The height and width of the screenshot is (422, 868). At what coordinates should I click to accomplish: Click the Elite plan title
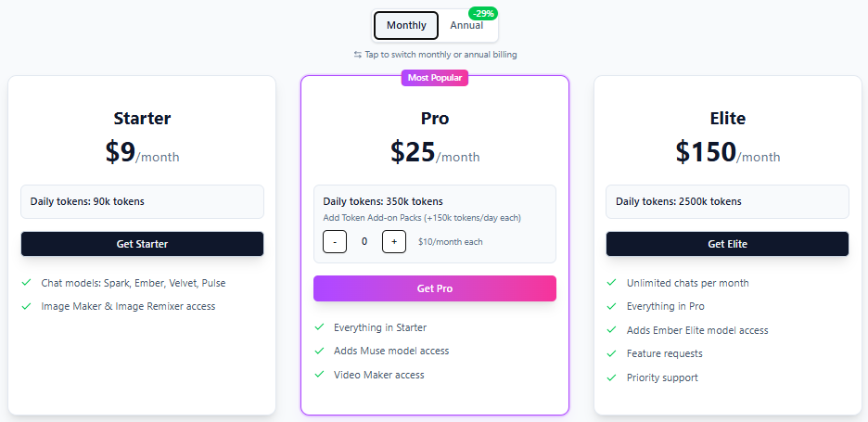[727, 119]
